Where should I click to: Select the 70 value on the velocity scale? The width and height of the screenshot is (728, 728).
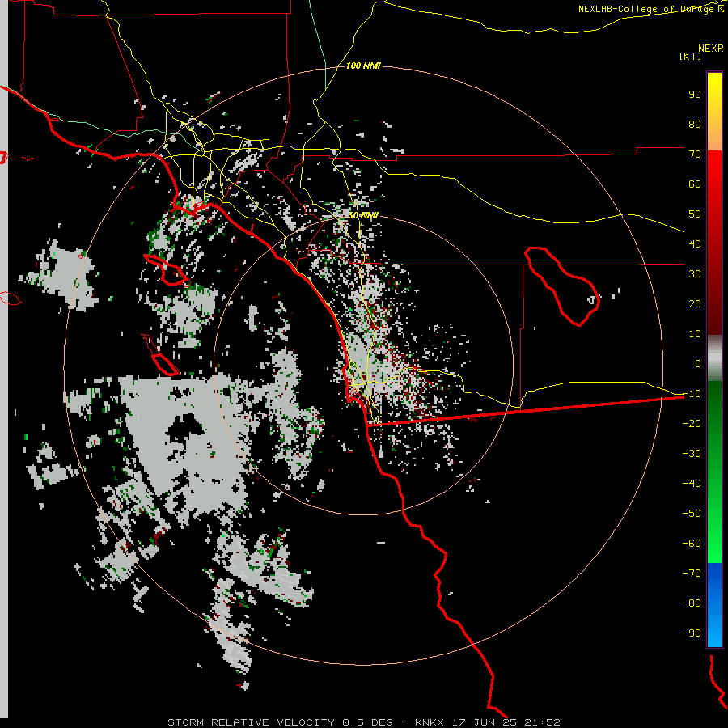(x=695, y=154)
